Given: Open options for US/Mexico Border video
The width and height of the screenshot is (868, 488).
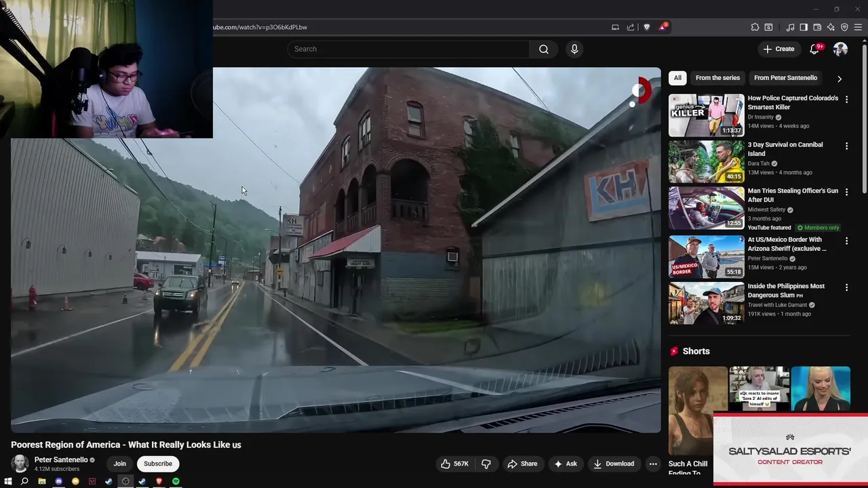Looking at the screenshot, I should pyautogui.click(x=846, y=241).
